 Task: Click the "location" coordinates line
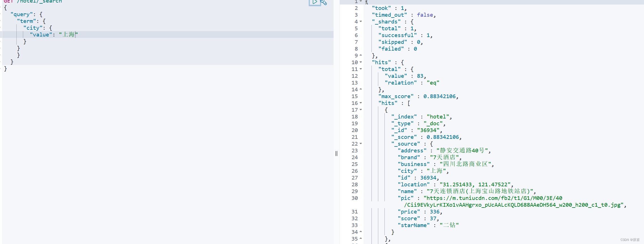coord(455,184)
